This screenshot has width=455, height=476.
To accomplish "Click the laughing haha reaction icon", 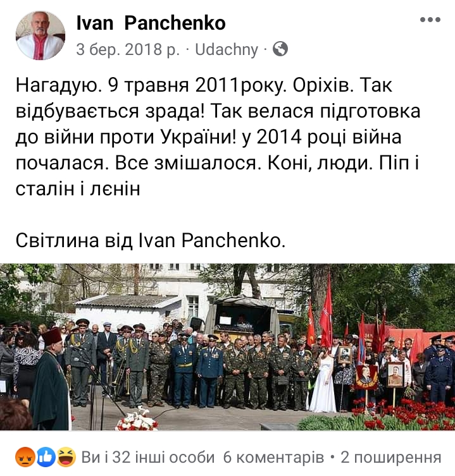I will [66, 456].
